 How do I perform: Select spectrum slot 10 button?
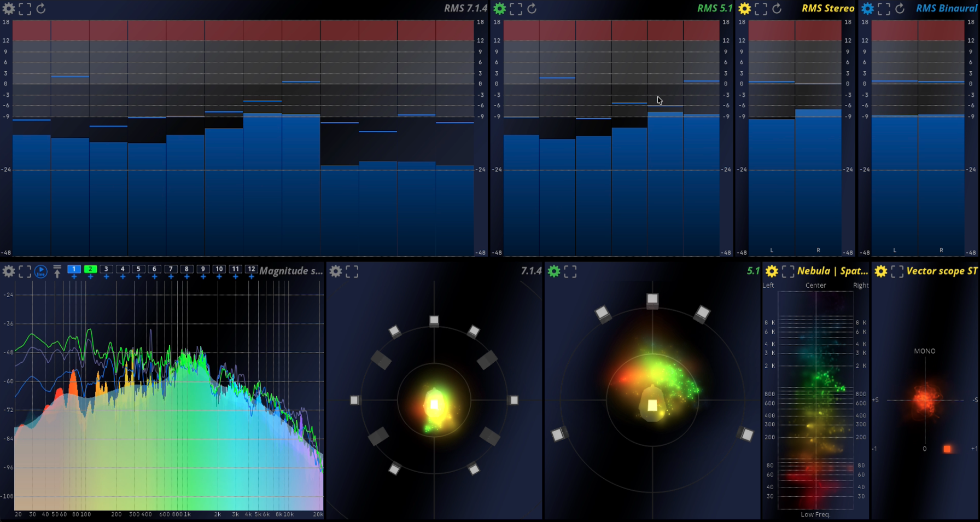click(x=219, y=269)
